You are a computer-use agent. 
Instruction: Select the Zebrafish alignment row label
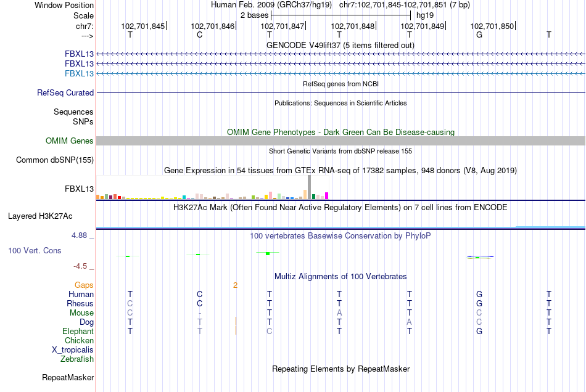click(x=77, y=359)
